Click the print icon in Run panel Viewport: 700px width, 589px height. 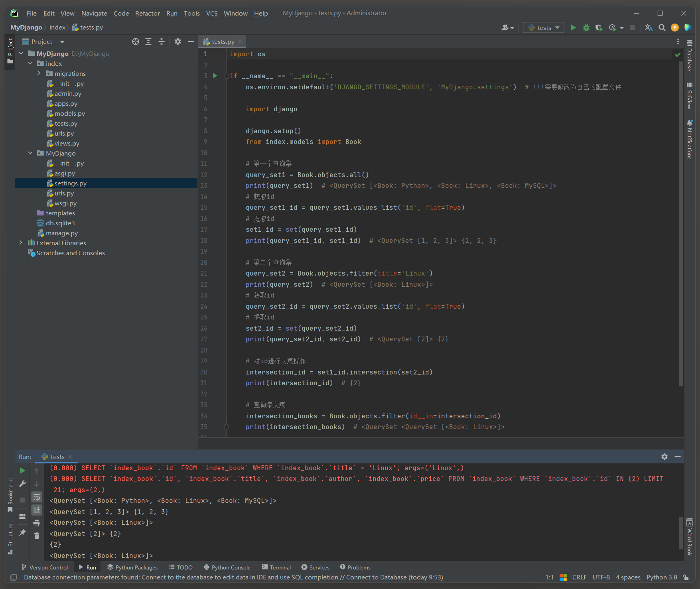coord(37,523)
